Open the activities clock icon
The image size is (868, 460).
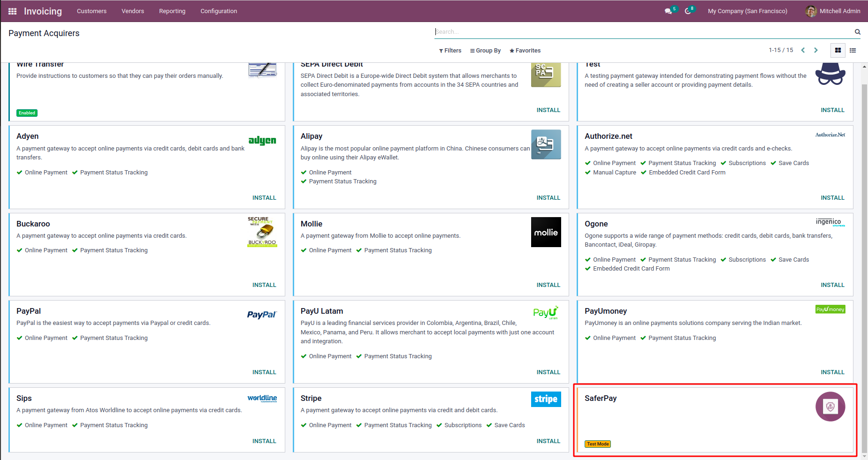pyautogui.click(x=688, y=11)
